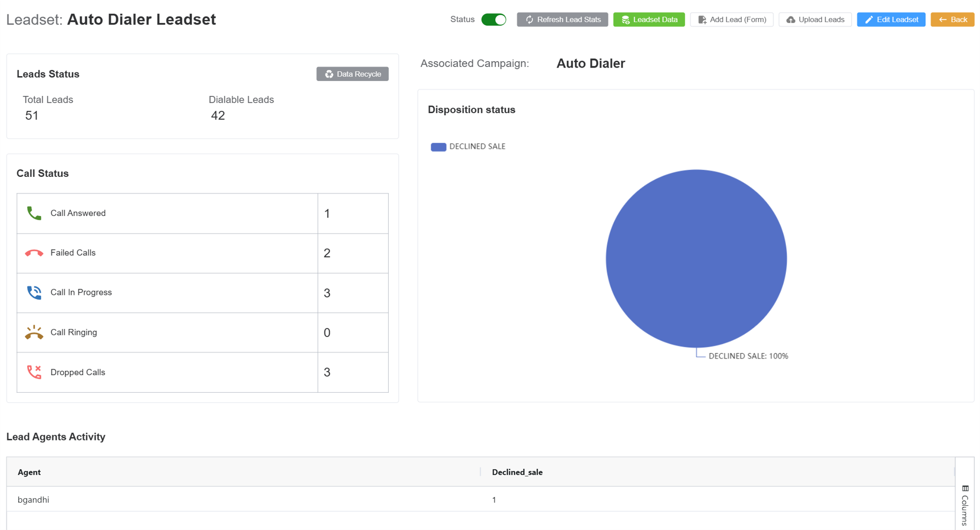The width and height of the screenshot is (980, 530).
Task: Click the refresh icon in Refresh Lead Stats
Action: [x=529, y=19]
